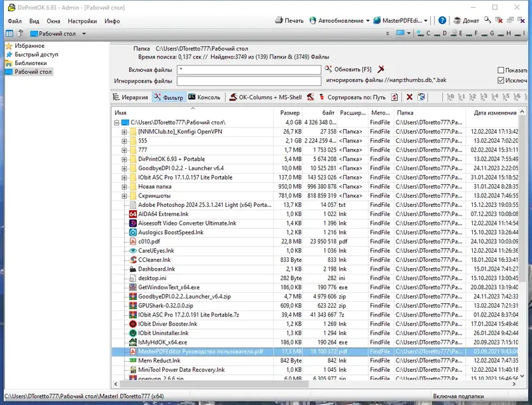This screenshot has height=405, width=532.
Task: Click the magnifier keys icon in top toolbar
Action: pyautogui.click(x=487, y=20)
